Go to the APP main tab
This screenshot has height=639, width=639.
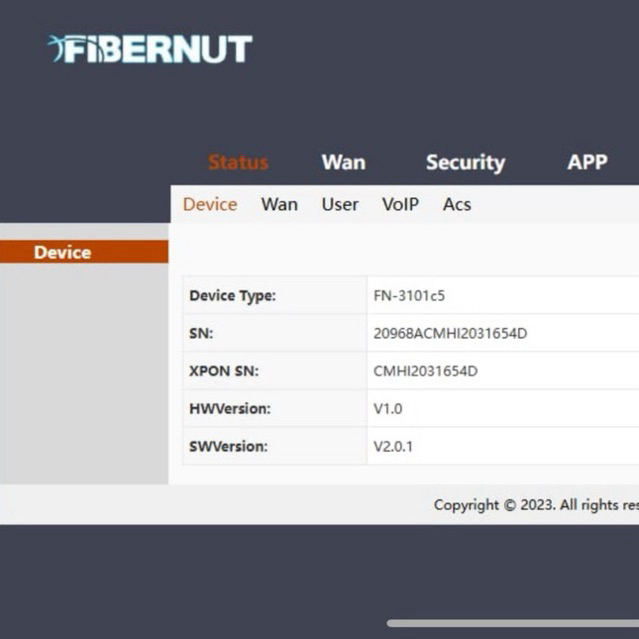(x=587, y=162)
